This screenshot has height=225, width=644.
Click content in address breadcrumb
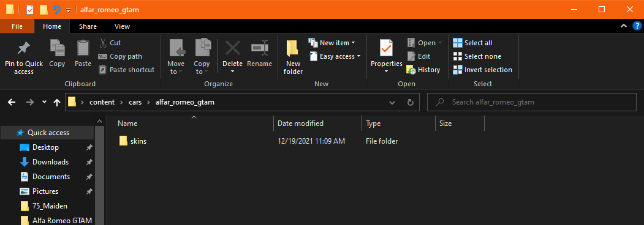102,102
